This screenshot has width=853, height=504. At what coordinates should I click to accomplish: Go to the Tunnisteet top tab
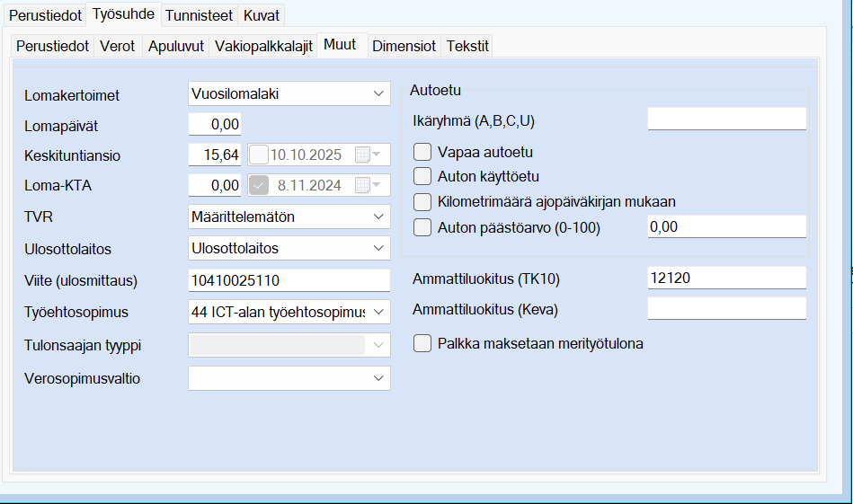point(199,15)
